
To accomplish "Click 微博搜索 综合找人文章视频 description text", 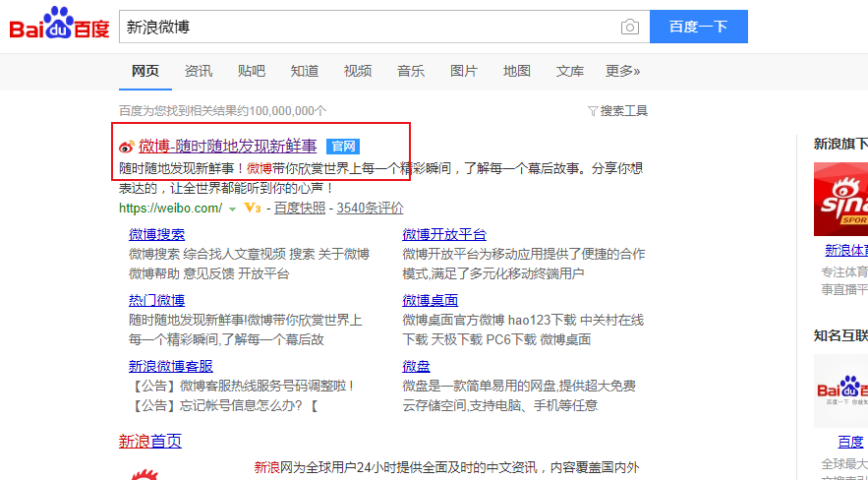I will coord(249,255).
